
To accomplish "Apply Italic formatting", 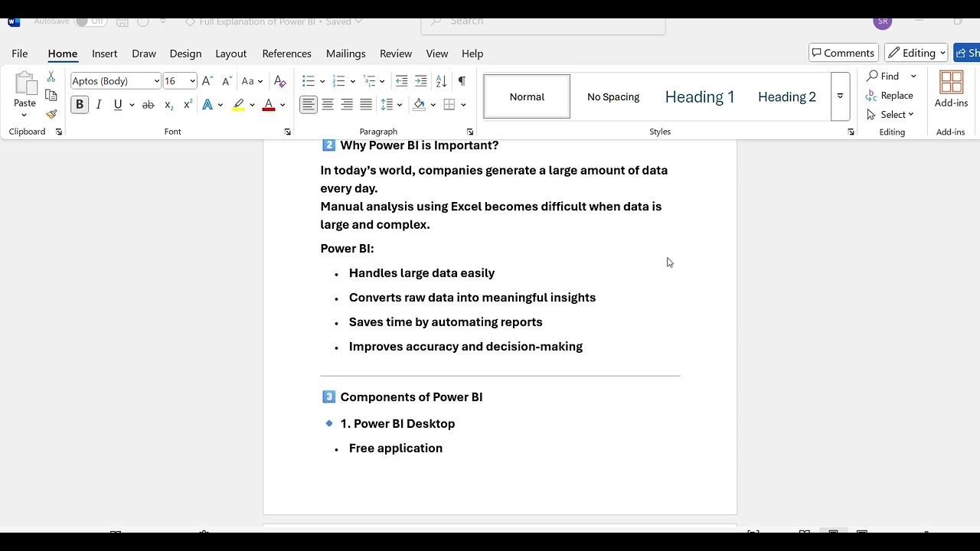I will pyautogui.click(x=99, y=105).
